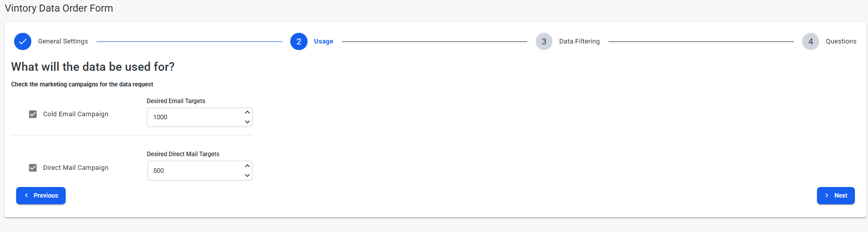
Task: Click the Previous button
Action: [x=41, y=196]
